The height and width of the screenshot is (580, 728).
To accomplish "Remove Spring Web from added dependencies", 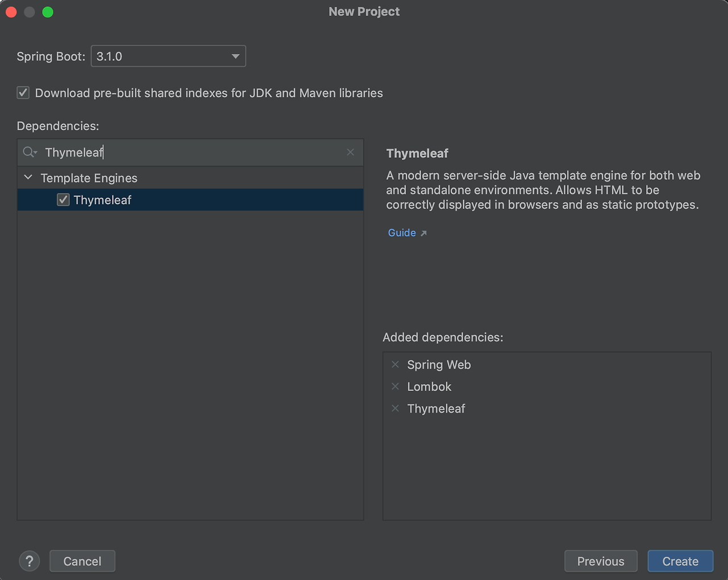I will (x=395, y=364).
